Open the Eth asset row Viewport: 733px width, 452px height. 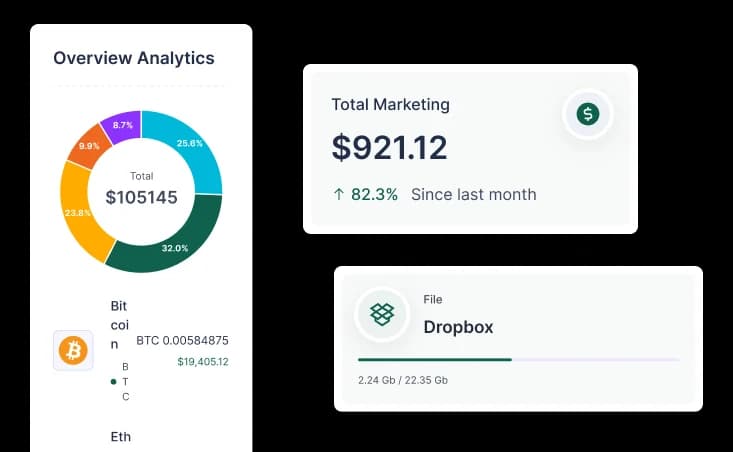[120, 437]
